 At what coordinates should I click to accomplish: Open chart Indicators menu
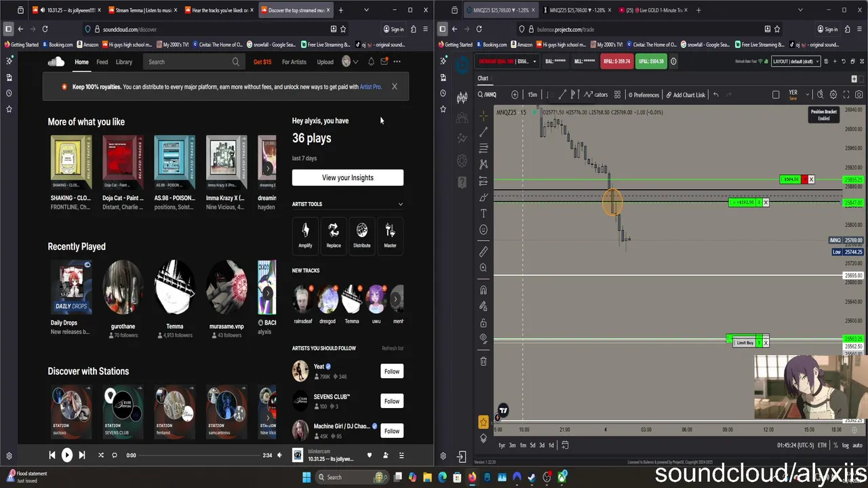click(596, 95)
